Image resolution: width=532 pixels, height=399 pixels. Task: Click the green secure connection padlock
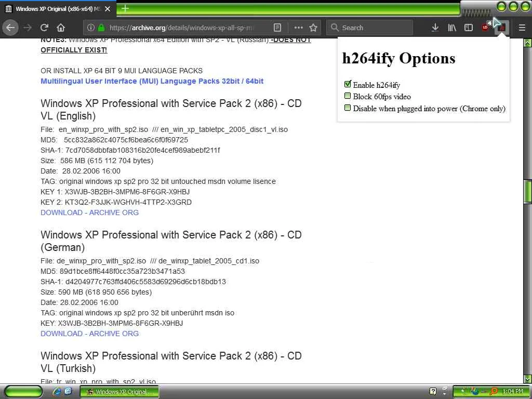[x=101, y=28]
